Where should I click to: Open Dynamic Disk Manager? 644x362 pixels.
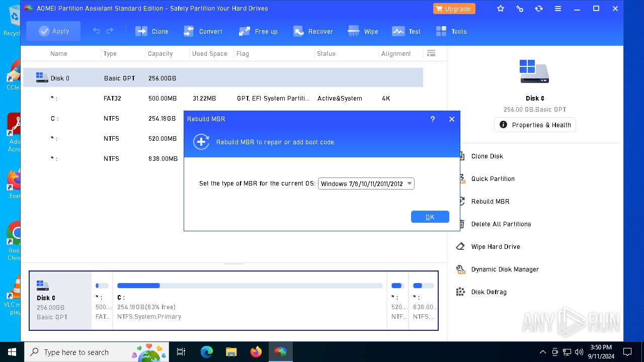point(505,269)
